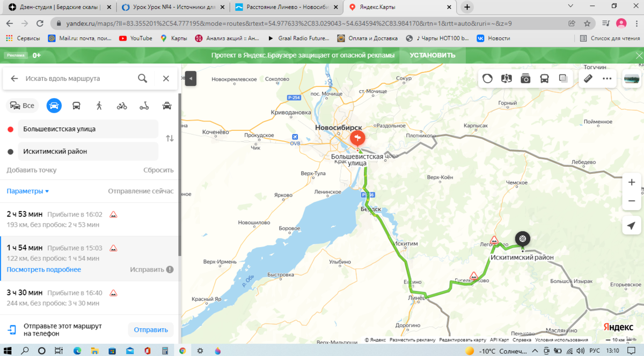This screenshot has height=356, width=644.
Task: Expand the 'Параметры' route options dropdown
Action: coord(28,191)
